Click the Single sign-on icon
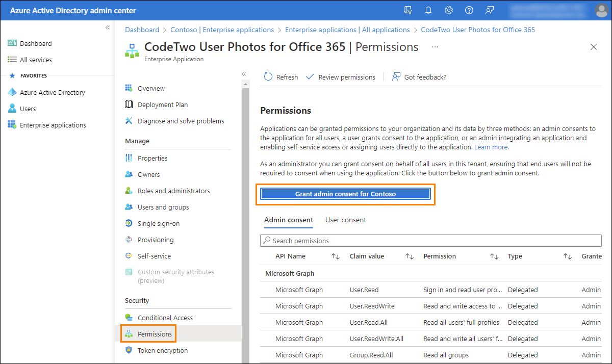This screenshot has width=612, height=364. [x=129, y=223]
